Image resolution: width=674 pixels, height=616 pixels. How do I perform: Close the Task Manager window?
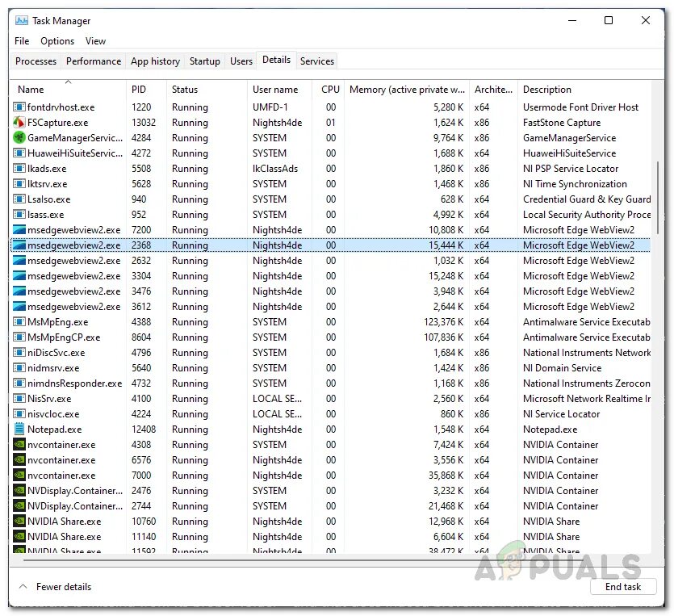[645, 20]
